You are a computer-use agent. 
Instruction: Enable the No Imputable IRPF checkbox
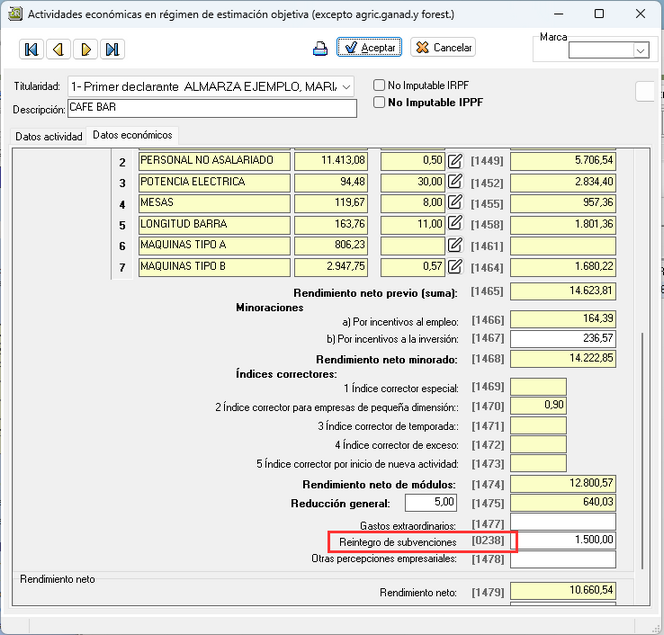click(380, 86)
